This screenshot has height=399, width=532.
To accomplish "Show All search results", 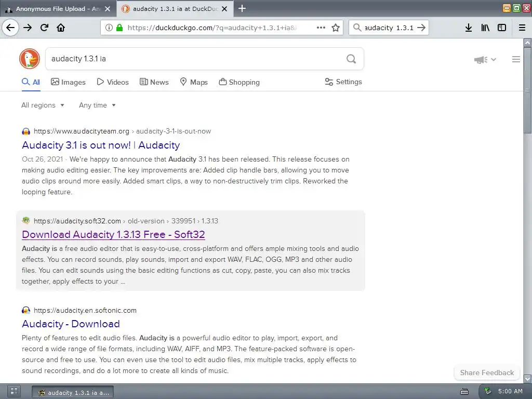I will [x=31, y=82].
